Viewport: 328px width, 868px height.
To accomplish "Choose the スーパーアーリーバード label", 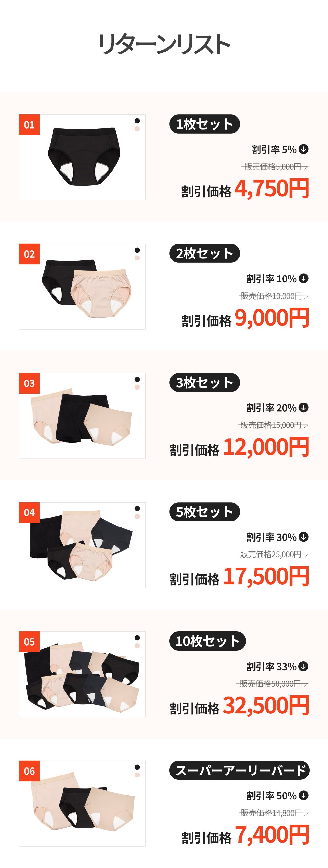I will [239, 770].
